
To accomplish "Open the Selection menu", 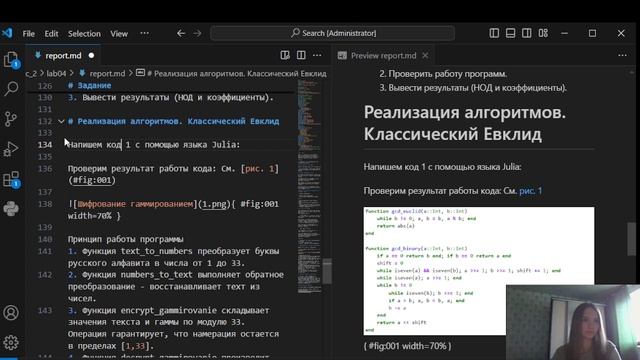I will [84, 33].
